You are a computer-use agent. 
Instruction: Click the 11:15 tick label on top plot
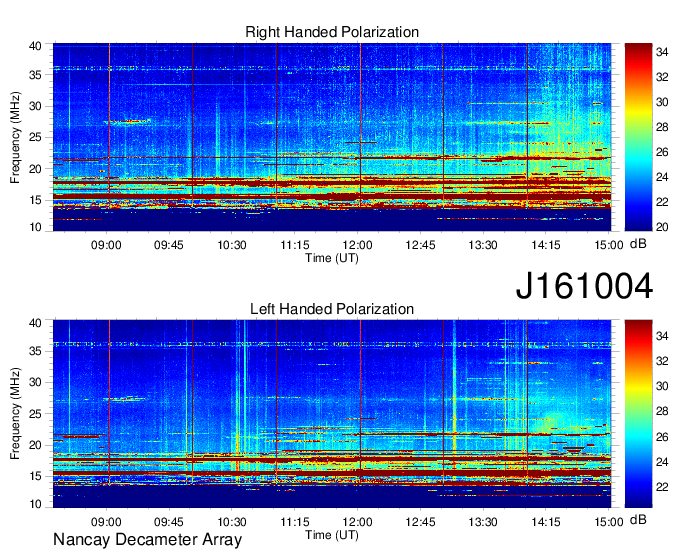(294, 245)
